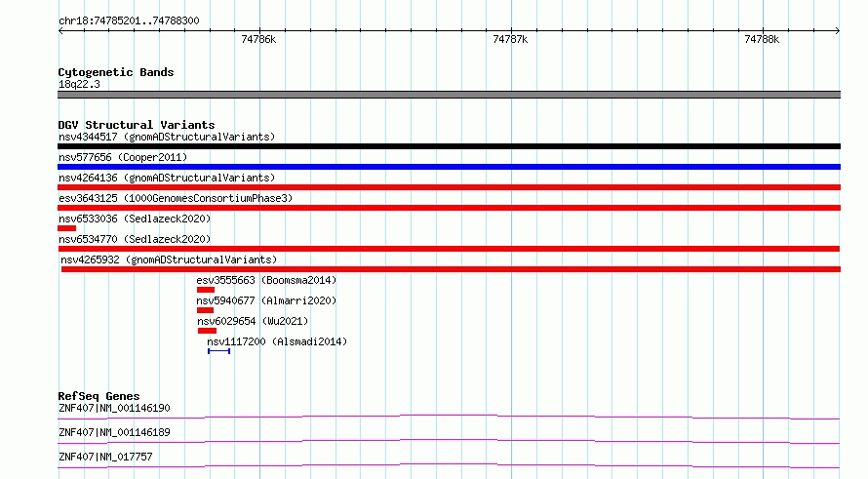The height and width of the screenshot is (479, 868).
Task: Click nsv4344517 gnomADStructuralVariants label
Action: coord(167,137)
